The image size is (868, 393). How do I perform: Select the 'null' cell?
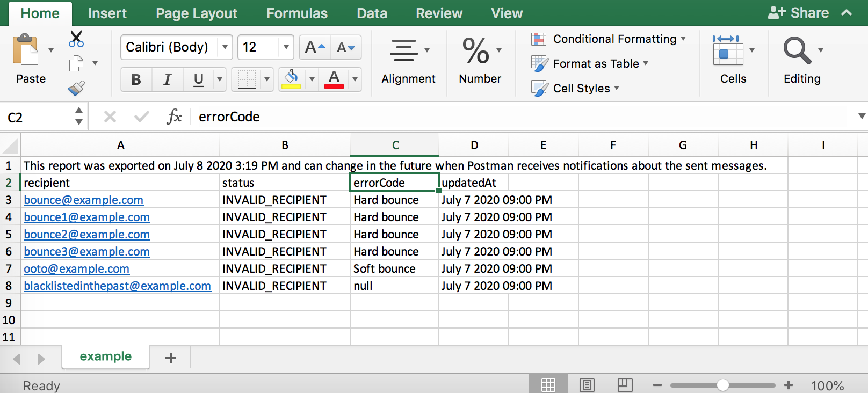tap(395, 286)
